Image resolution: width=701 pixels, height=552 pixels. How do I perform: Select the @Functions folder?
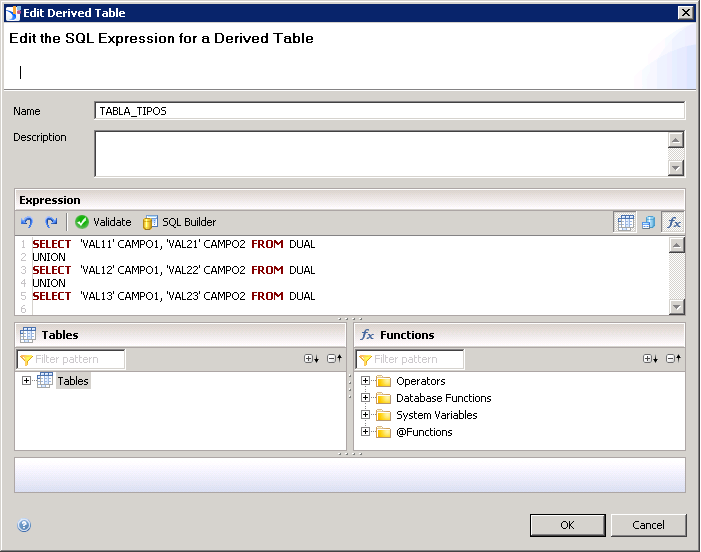tap(424, 432)
